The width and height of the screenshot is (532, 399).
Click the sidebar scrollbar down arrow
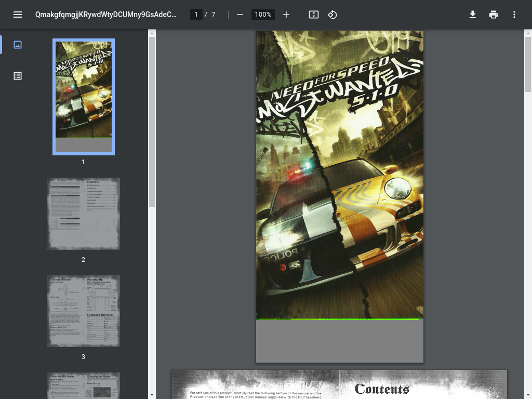152,395
